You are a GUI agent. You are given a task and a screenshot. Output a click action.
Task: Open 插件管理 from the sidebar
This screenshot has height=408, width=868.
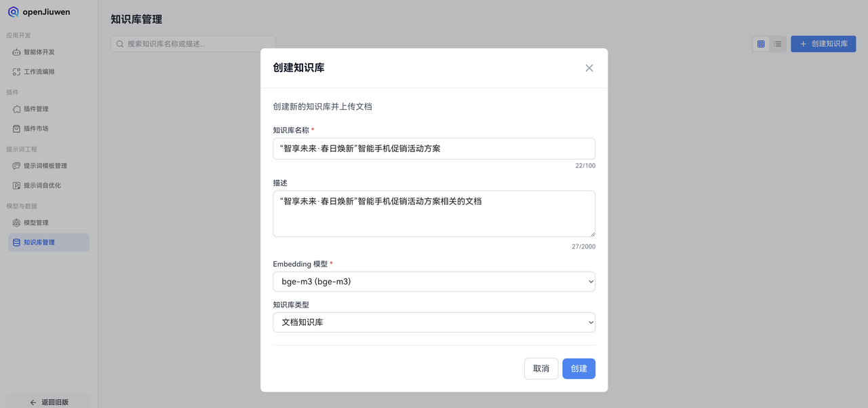tap(16, 109)
